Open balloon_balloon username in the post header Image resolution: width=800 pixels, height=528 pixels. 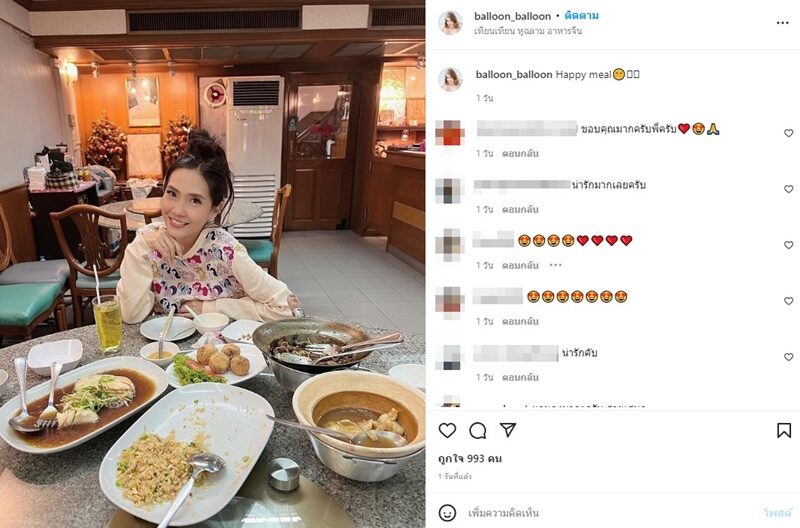[x=512, y=16]
